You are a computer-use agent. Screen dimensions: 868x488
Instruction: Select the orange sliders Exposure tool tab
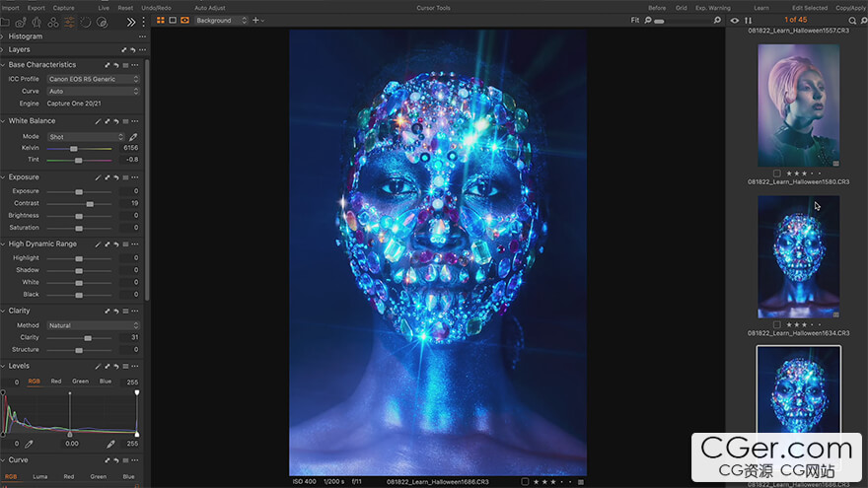[x=69, y=23]
